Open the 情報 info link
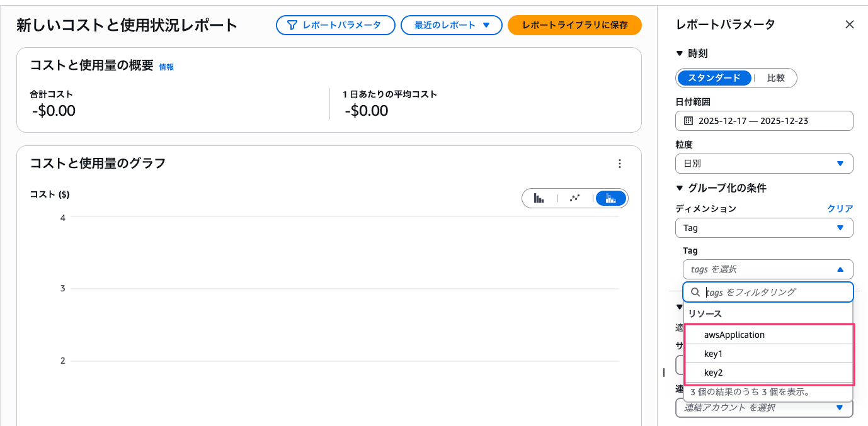 coord(167,66)
